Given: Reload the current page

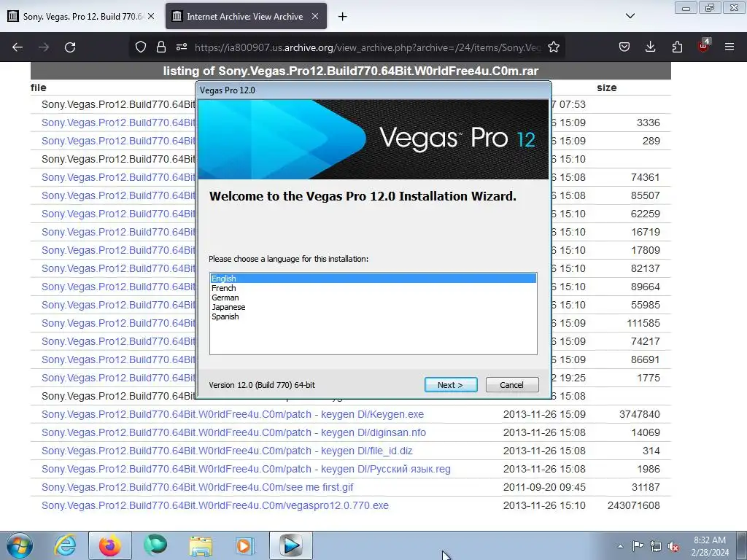Looking at the screenshot, I should click(70, 47).
